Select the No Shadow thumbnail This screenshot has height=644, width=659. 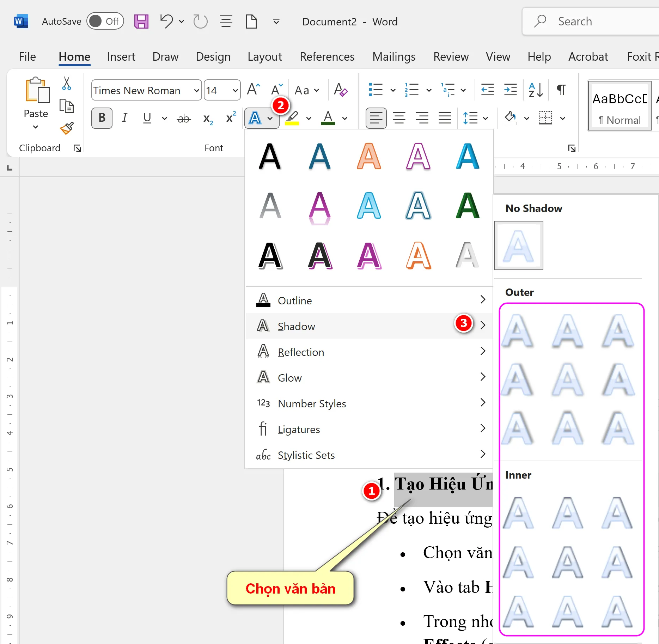518,246
